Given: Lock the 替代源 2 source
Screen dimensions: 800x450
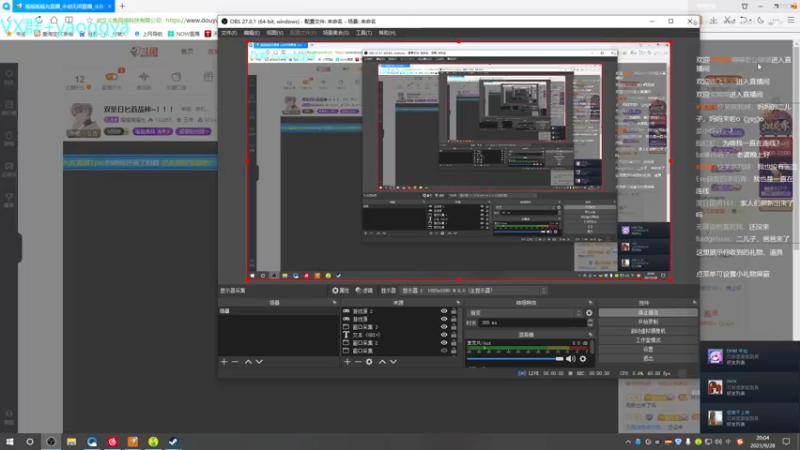Looking at the screenshot, I should tap(454, 311).
